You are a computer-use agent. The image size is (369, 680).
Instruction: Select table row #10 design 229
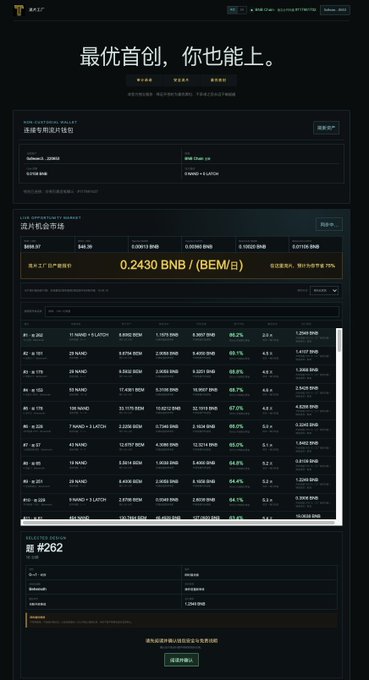coord(178,502)
